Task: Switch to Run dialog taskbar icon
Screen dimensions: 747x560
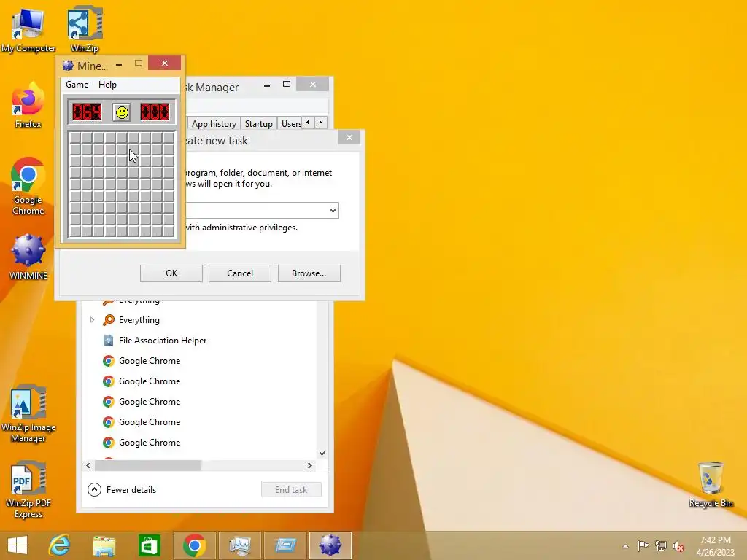Action: (285, 545)
